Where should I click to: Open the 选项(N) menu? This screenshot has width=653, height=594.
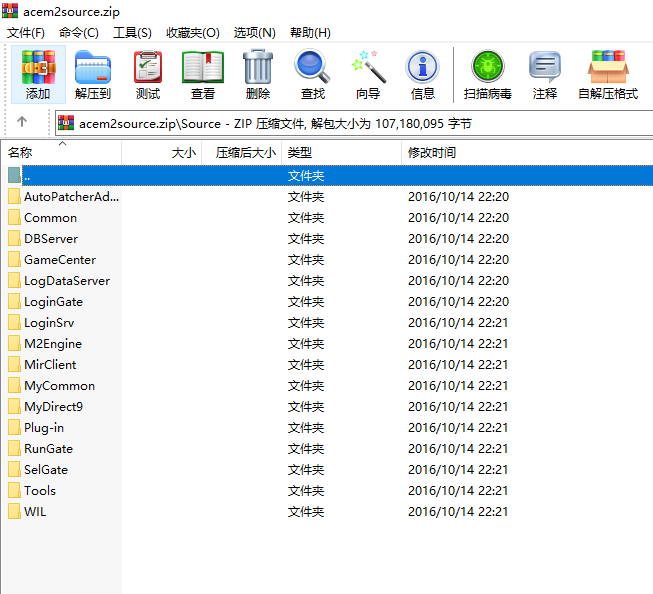tap(254, 33)
